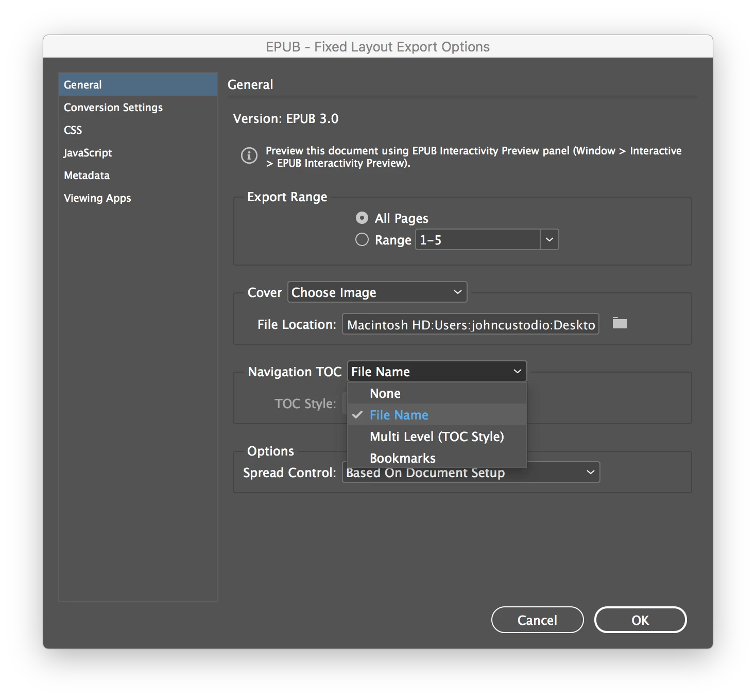Open the Viewing Apps category
The image size is (756, 700).
138,198
